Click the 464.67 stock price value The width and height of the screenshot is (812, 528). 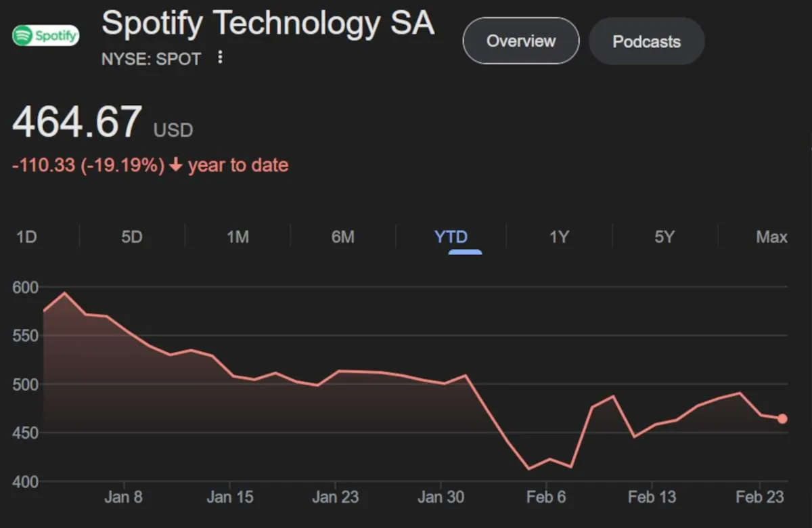(77, 121)
